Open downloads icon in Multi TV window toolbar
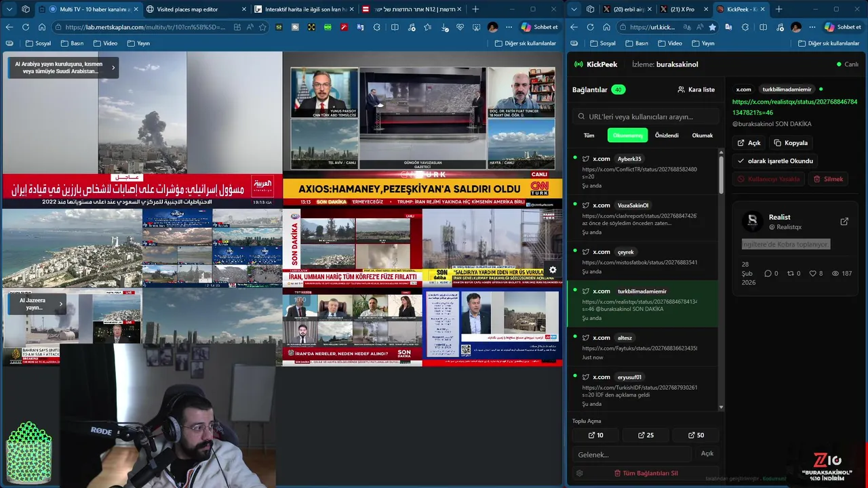This screenshot has width=868, height=488. point(443,27)
